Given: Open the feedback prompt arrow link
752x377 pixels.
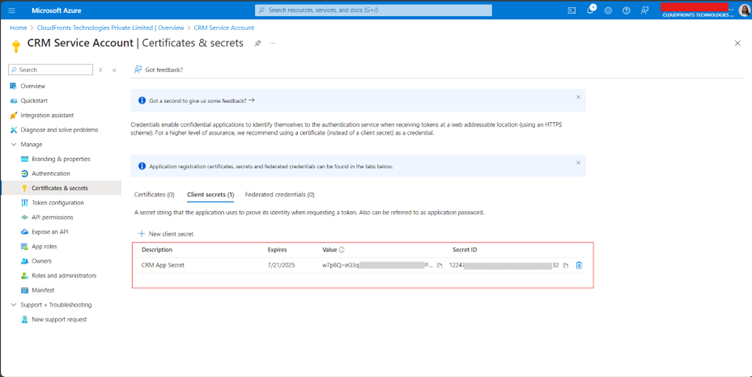Looking at the screenshot, I should coord(252,100).
